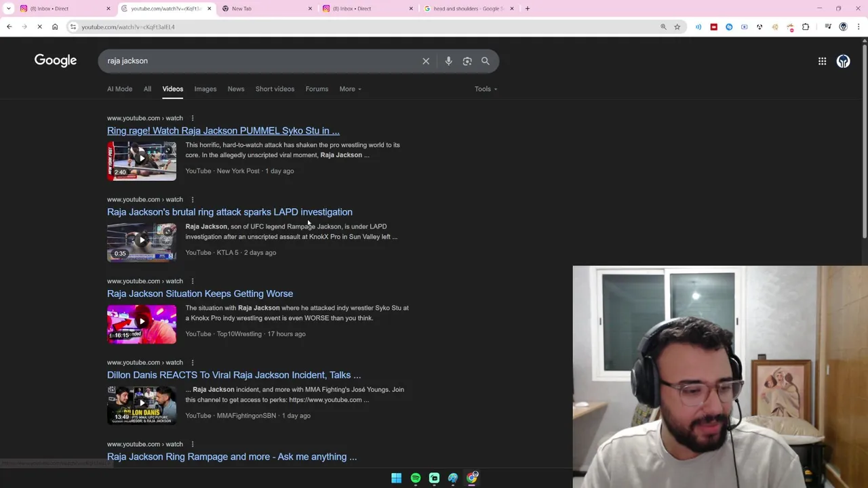Open Chrome's three-dot menu
This screenshot has width=868, height=488.
[859, 26]
